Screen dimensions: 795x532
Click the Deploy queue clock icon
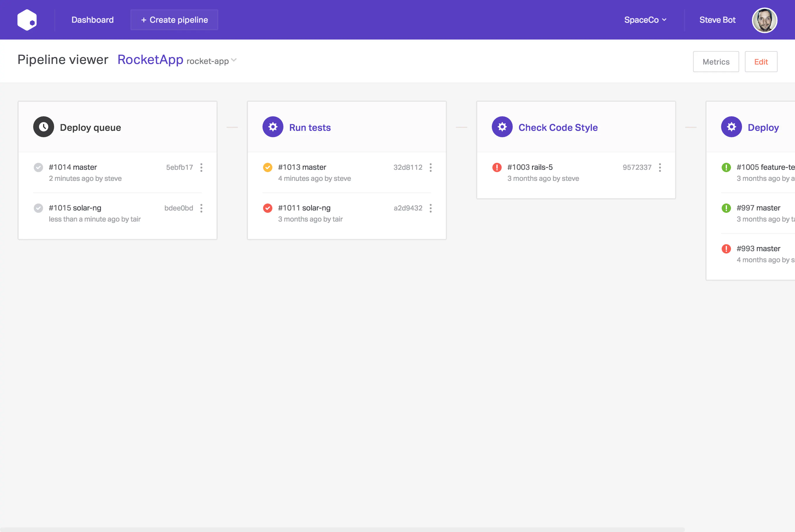click(43, 127)
